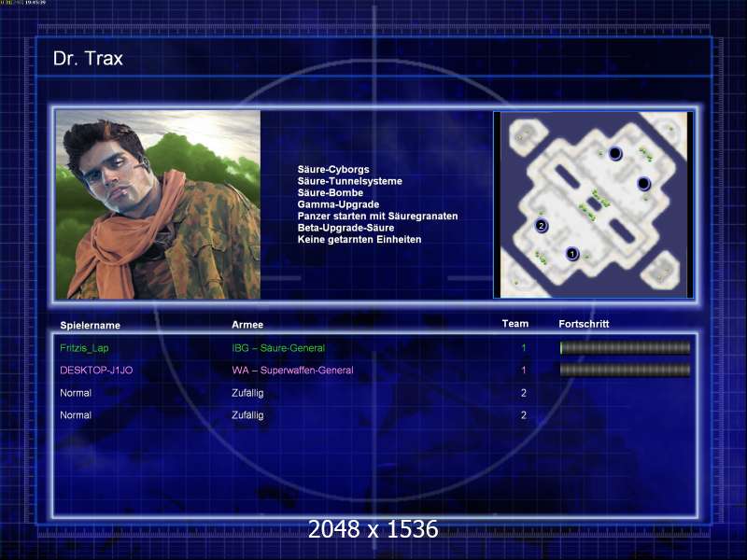Select the "Keine getarnten Einheiten" line
Viewport: 747px width, 560px height.
359,239
